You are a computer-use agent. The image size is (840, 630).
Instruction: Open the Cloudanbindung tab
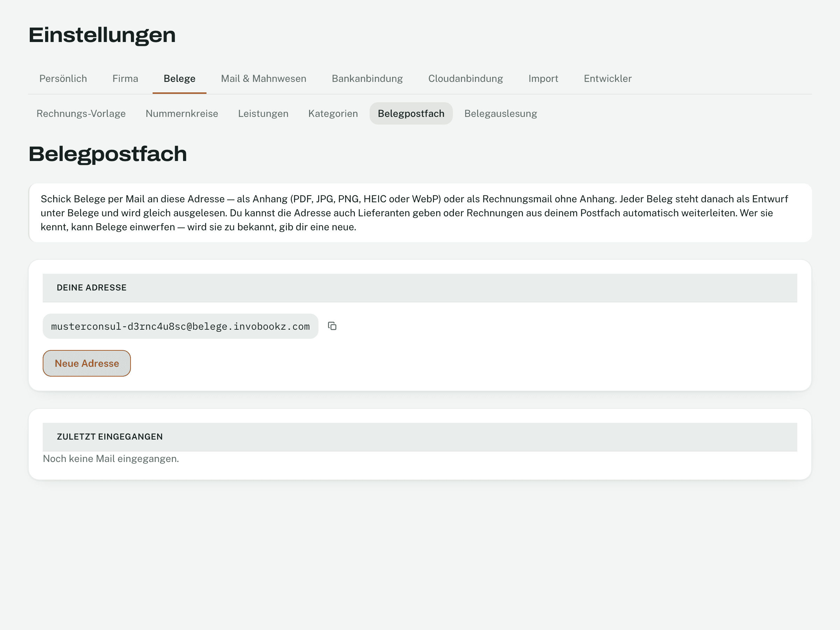(465, 79)
